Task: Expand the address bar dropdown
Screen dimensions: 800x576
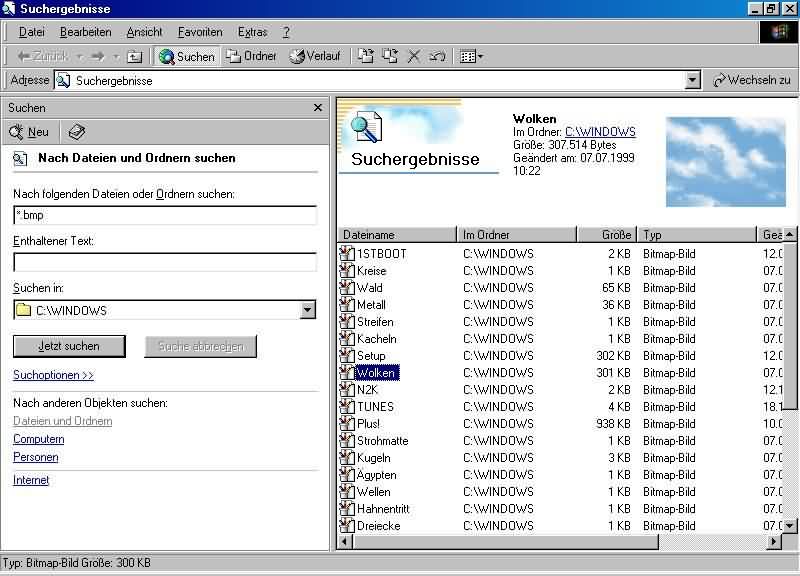Action: point(693,81)
